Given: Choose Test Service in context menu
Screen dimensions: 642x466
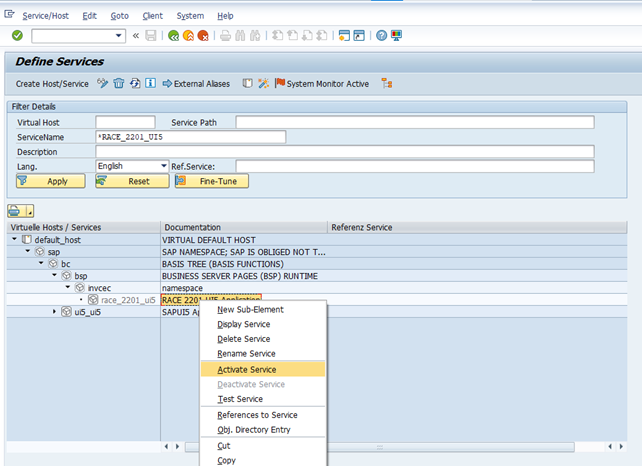Looking at the screenshot, I should [x=238, y=399].
